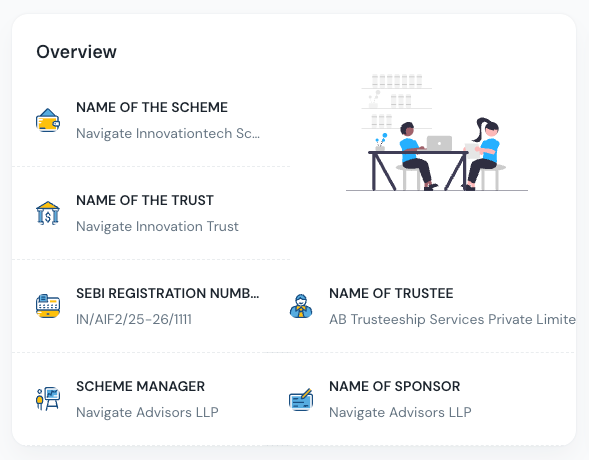
Task: Select the Navigate Innovation Trust text
Action: (157, 226)
